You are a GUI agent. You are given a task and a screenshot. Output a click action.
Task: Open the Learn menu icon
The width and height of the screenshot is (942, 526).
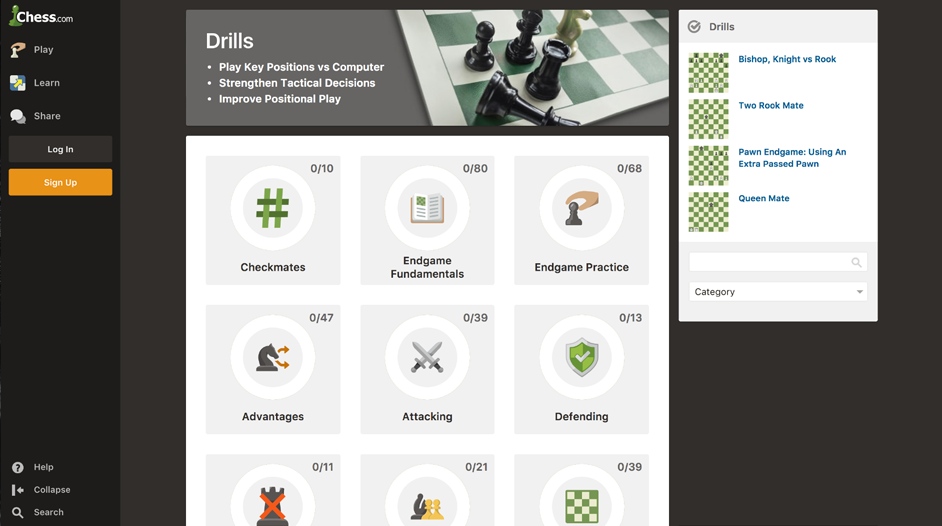coord(18,83)
